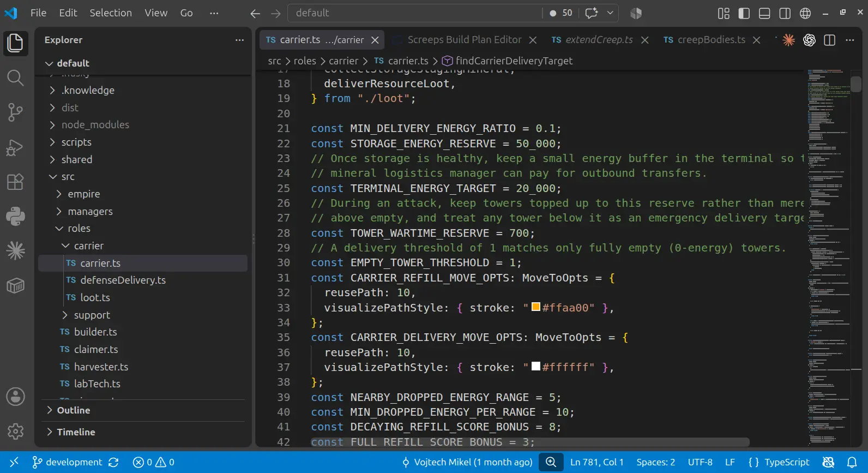Expand the empire folder

point(59,194)
